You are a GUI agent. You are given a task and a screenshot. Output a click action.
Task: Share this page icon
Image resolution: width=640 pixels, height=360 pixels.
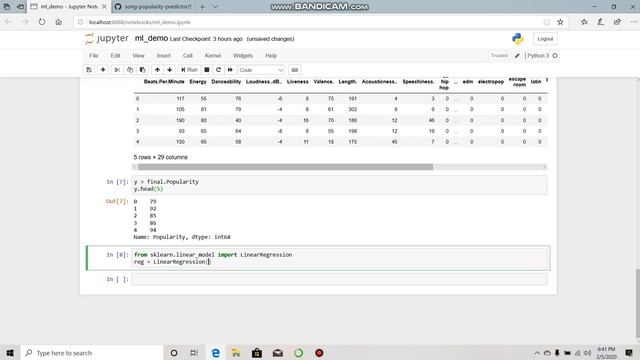coord(617,22)
